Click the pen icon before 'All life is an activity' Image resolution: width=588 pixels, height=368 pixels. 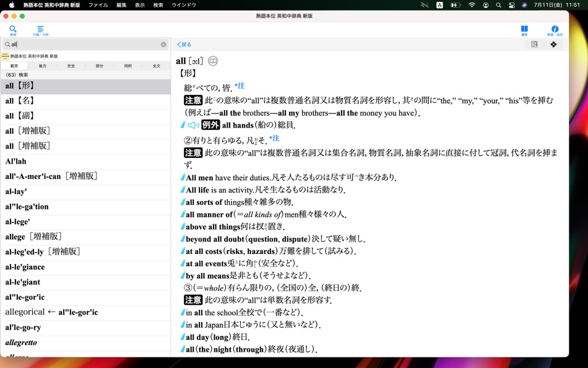(183, 190)
